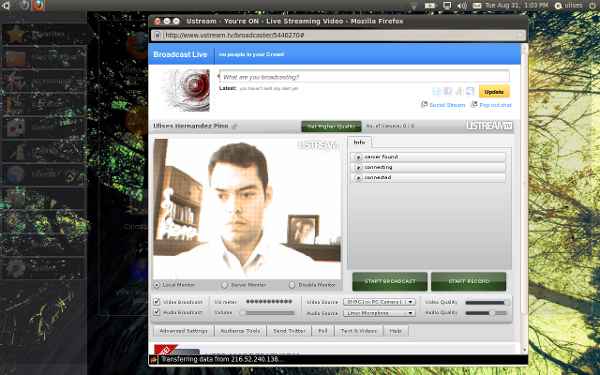
Task: Open the Favorites category in launcher
Action: click(x=44, y=34)
